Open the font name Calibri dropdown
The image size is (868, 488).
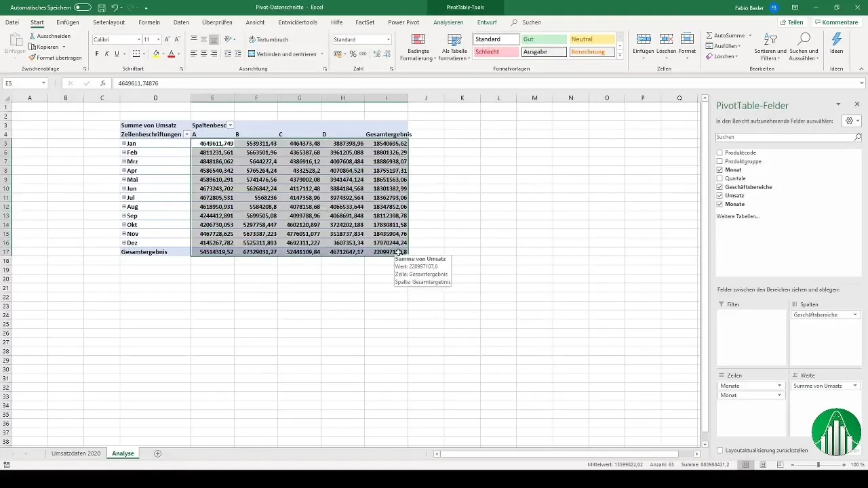point(140,39)
